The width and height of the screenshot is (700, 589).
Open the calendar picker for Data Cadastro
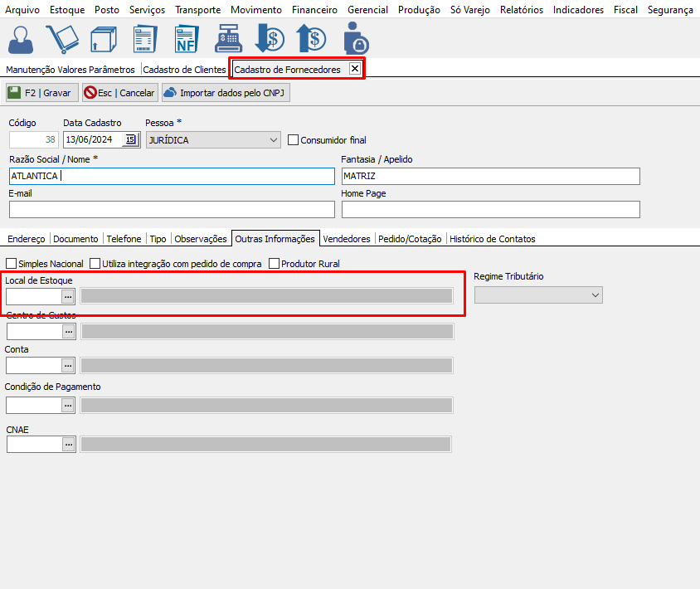tap(131, 140)
